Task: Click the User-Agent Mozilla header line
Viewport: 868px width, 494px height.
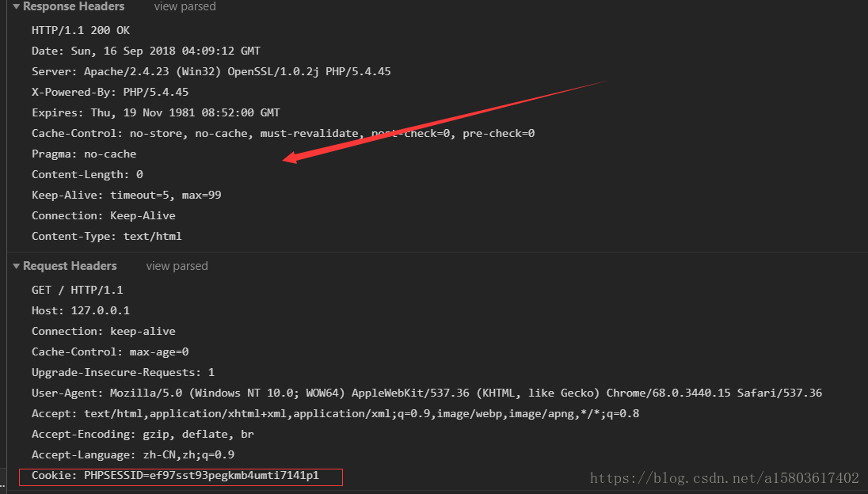Action: [317, 393]
